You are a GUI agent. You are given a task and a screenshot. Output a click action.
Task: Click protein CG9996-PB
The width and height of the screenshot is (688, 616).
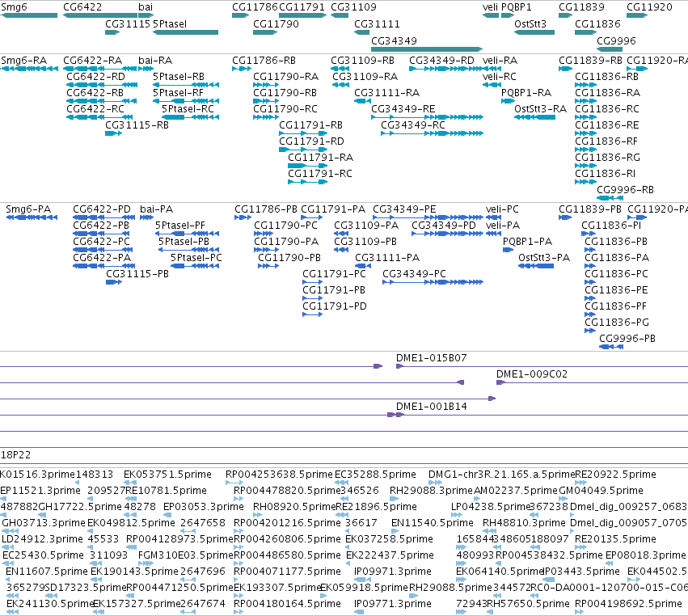(x=627, y=338)
